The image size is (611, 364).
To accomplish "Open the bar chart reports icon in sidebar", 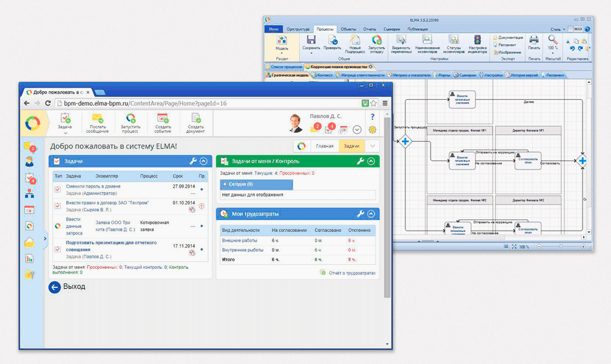I will coord(30,258).
